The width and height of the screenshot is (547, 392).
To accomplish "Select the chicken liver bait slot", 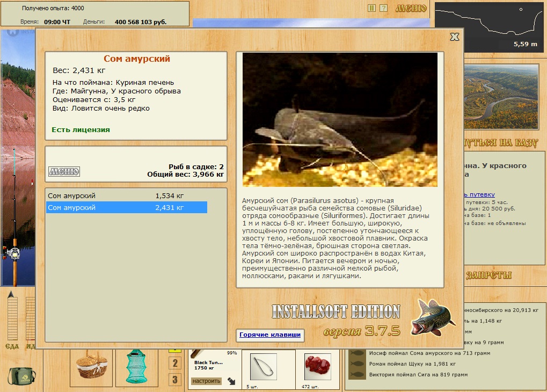I will click(317, 367).
